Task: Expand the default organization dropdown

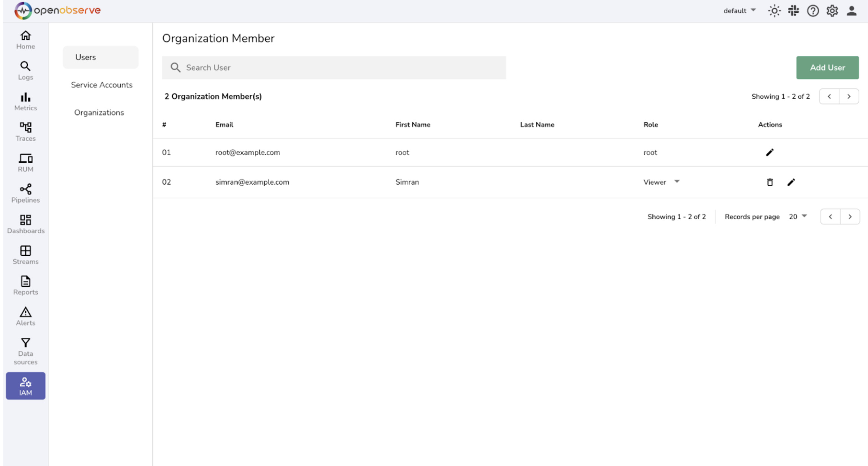Action: 739,10
